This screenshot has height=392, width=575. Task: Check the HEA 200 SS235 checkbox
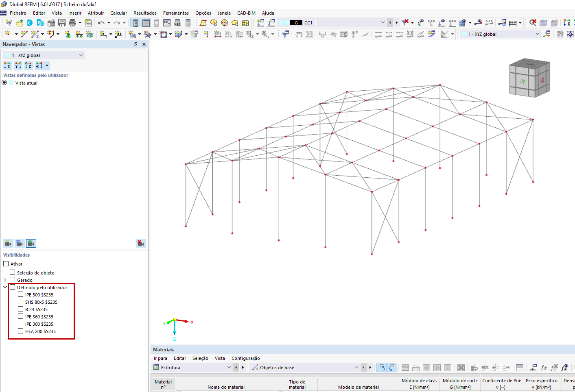(21, 331)
